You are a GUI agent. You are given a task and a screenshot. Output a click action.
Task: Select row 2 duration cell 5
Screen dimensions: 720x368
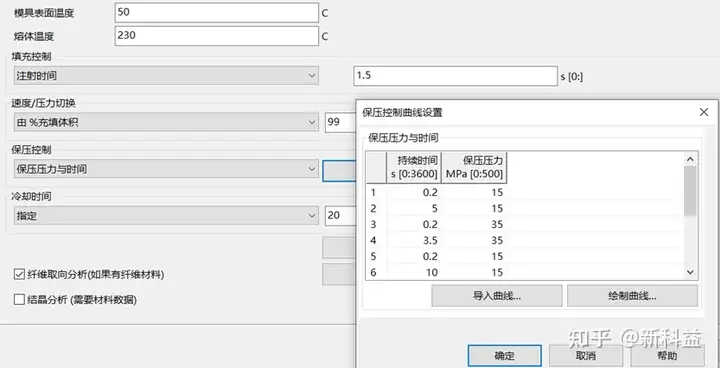pos(414,209)
